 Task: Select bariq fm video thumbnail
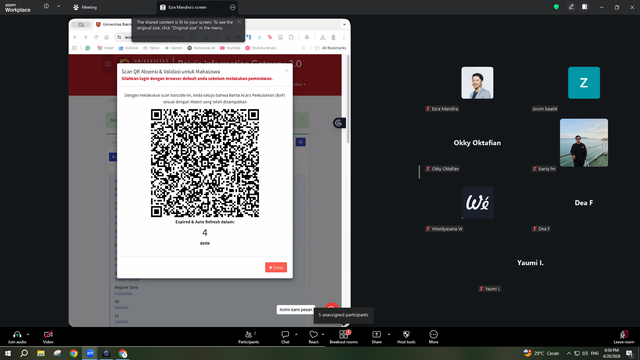(584, 143)
